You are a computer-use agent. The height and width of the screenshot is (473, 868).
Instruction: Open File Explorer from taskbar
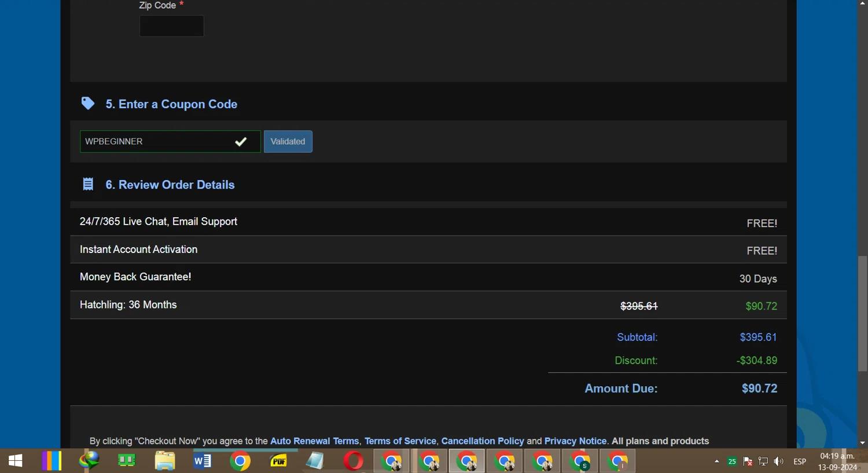point(164,461)
